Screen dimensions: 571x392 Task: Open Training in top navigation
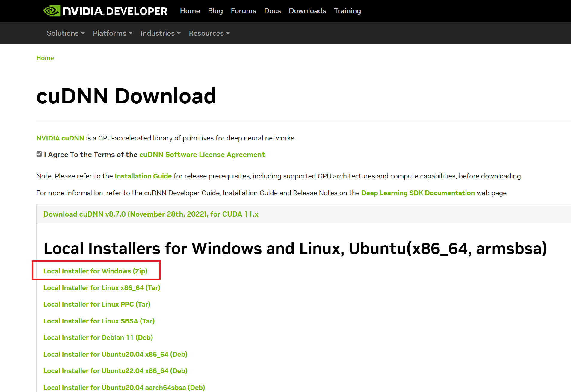[347, 11]
